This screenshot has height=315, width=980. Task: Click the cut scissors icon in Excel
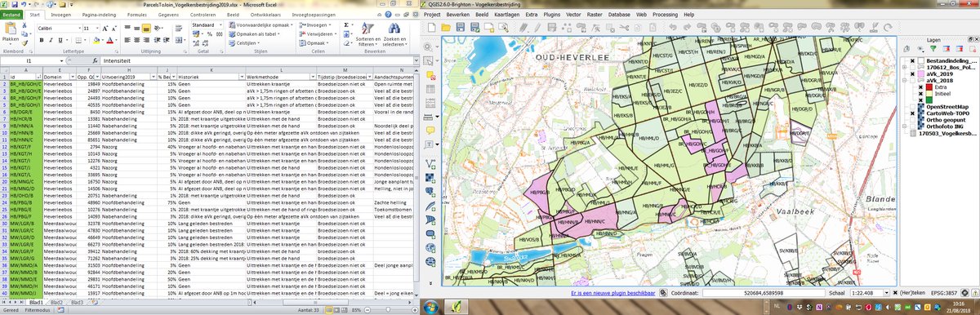click(24, 24)
